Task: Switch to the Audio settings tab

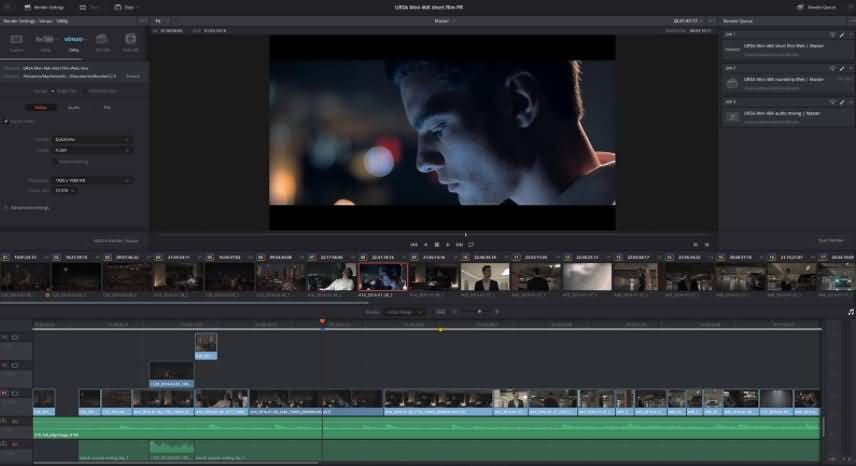Action: click(74, 107)
